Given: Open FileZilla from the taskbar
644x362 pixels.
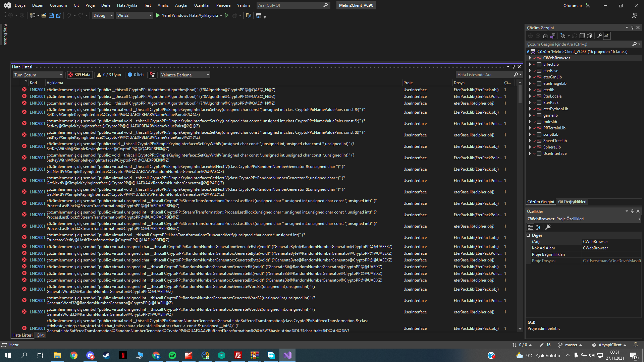Looking at the screenshot, I should point(238,355).
